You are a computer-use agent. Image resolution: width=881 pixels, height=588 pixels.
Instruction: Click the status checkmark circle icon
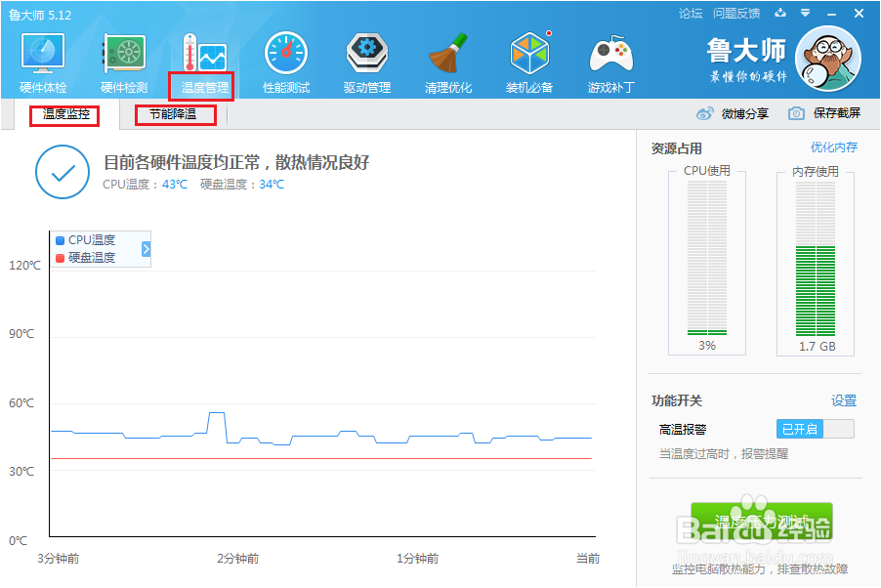click(x=63, y=172)
